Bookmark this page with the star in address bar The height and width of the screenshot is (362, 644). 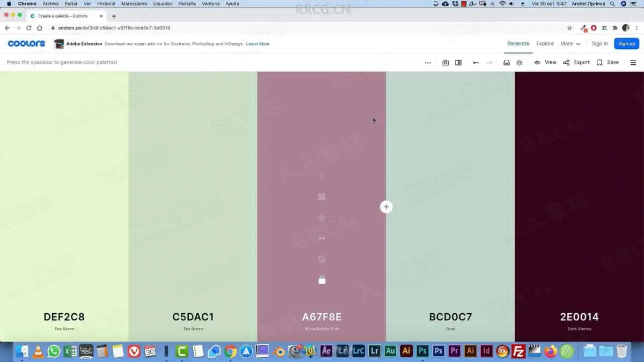tap(569, 28)
